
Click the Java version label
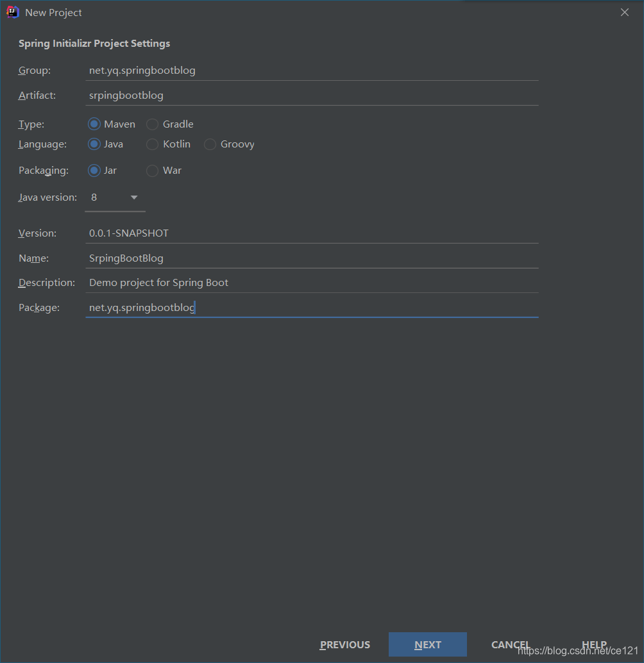tap(47, 197)
